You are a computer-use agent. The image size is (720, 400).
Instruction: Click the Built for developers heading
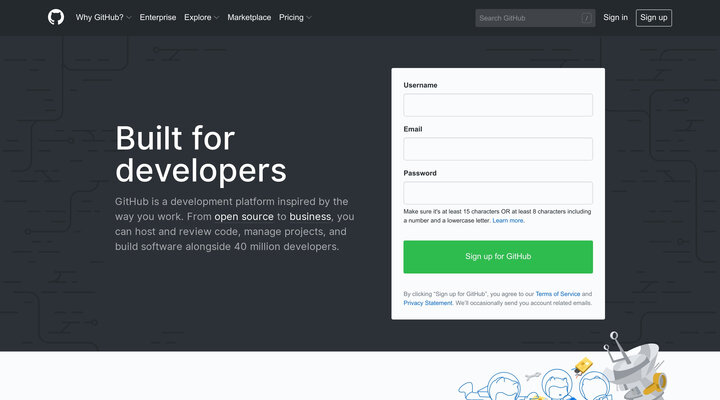point(201,154)
